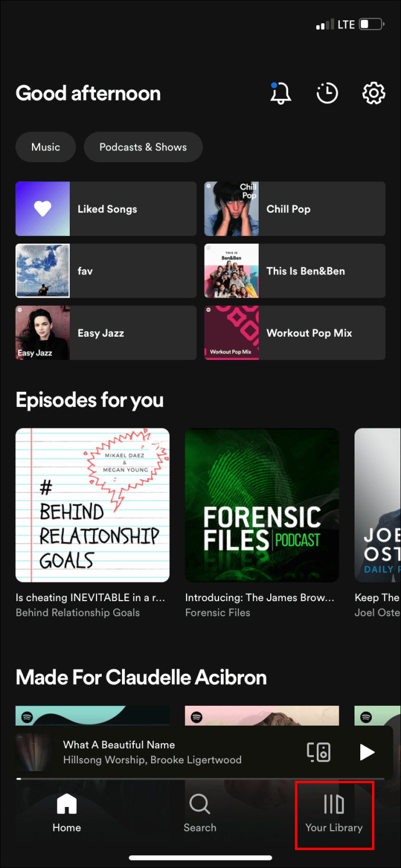Switch to the Your Library tab
This screenshot has width=401, height=868.
coord(334,813)
